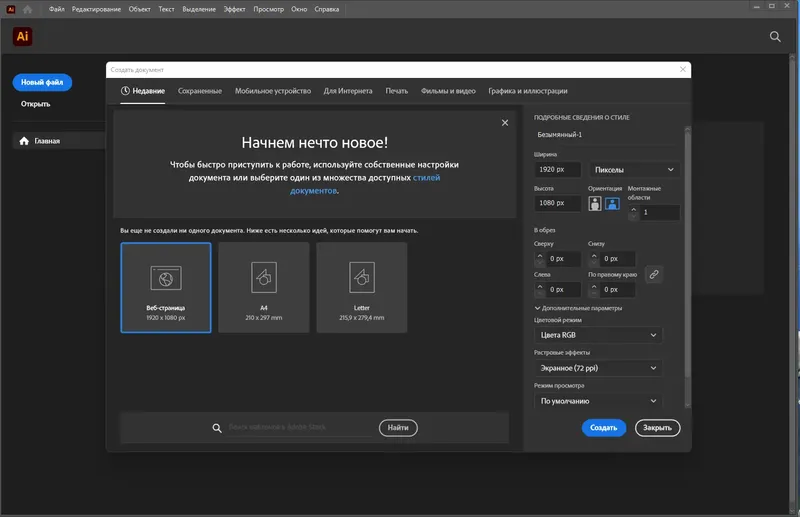Viewport: 800px width, 517px height.
Task: Open the Выделение menu
Action: point(199,9)
